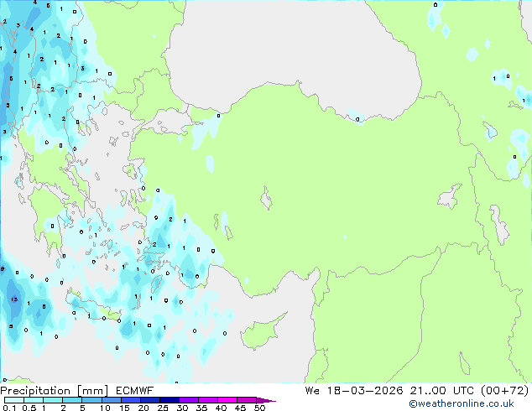Click the '13' precipitation value on the map

(14, 299)
